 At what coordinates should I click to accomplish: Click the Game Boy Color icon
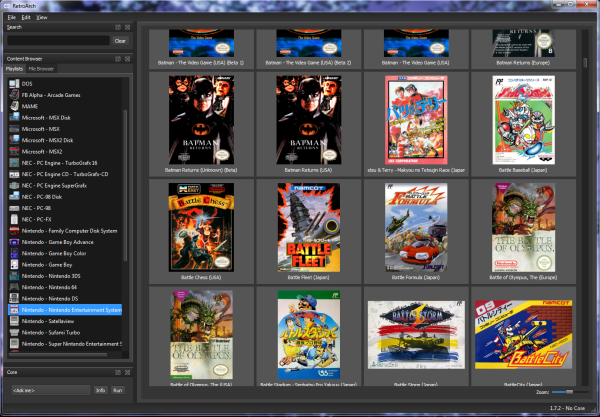pyautogui.click(x=14, y=253)
